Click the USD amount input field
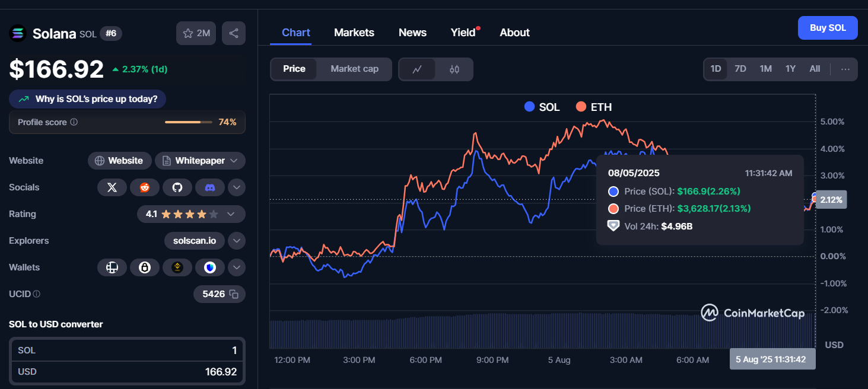The width and height of the screenshot is (868, 389). (x=127, y=372)
